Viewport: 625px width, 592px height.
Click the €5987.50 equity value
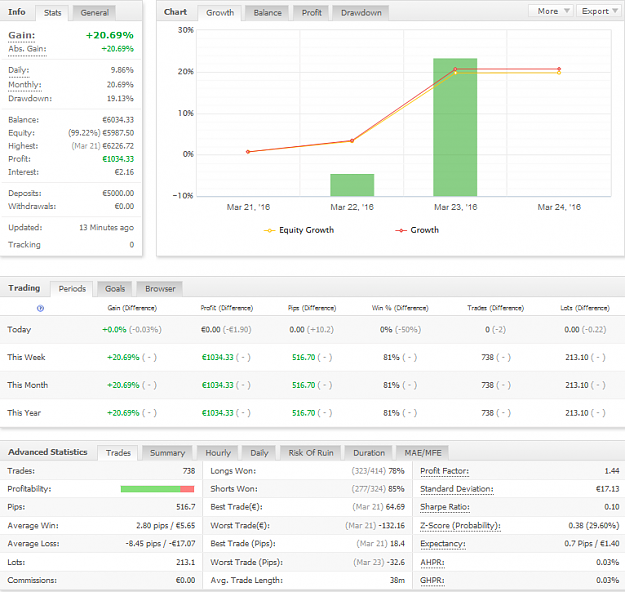coord(118,133)
